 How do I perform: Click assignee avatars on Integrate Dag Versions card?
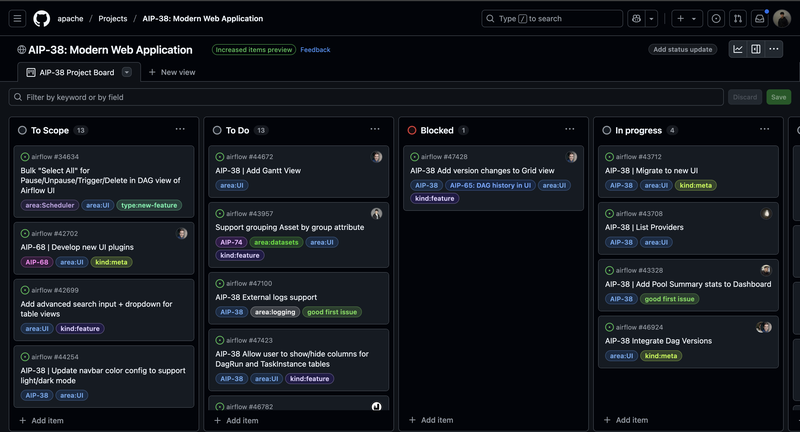pyautogui.click(x=764, y=327)
